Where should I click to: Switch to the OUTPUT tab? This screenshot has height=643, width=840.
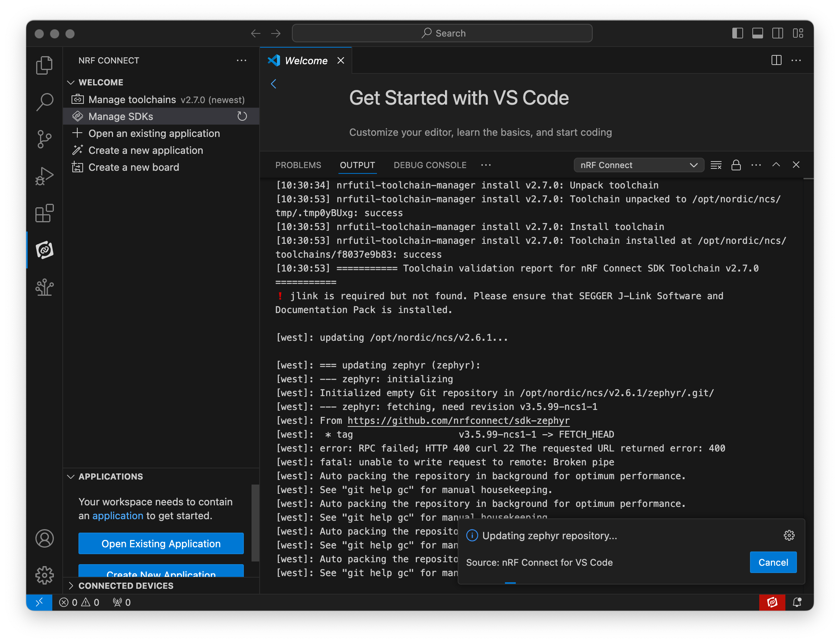[x=357, y=165]
